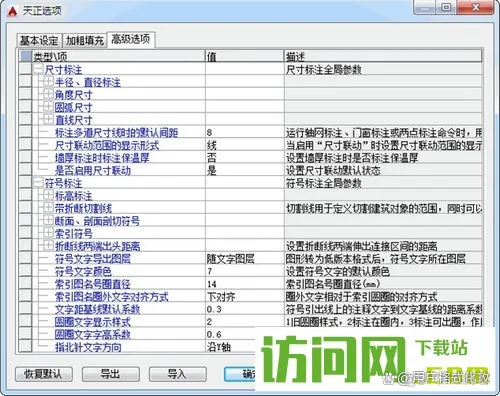Switch to the 加粗填充 tab
Screen dimensions: 500x396
click(x=84, y=40)
